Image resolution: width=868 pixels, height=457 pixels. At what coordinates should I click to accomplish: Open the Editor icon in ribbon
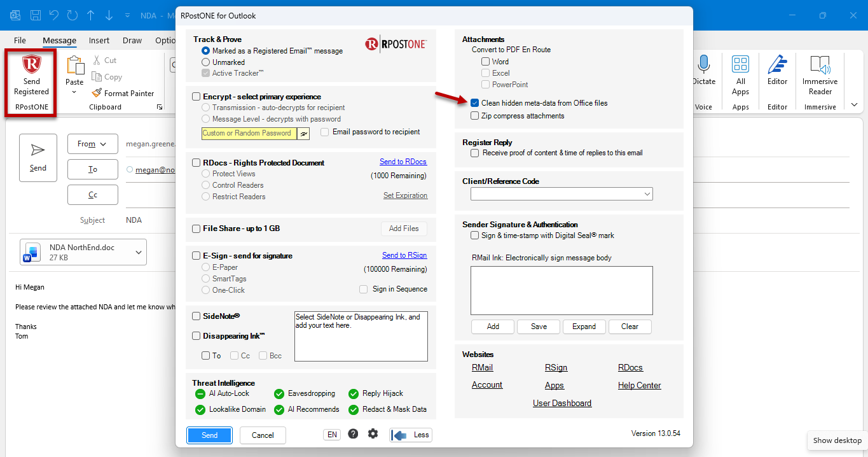(x=777, y=64)
